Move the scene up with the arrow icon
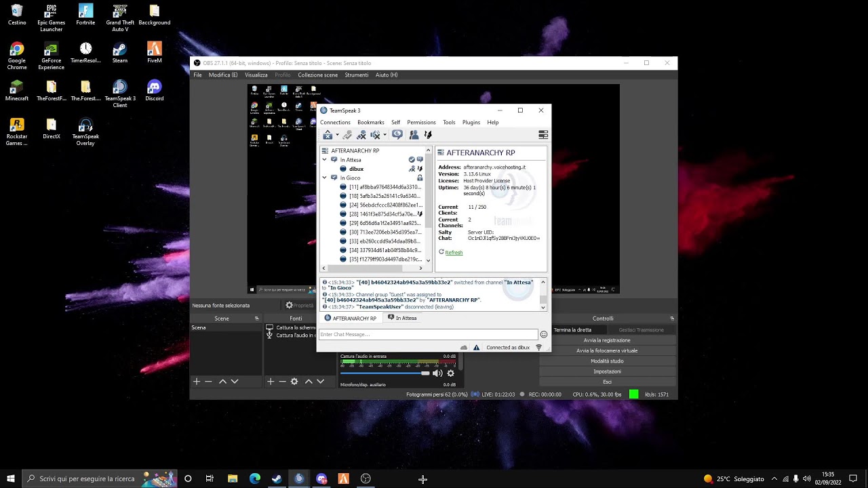Viewport: 868px width, 488px height. coord(222,382)
